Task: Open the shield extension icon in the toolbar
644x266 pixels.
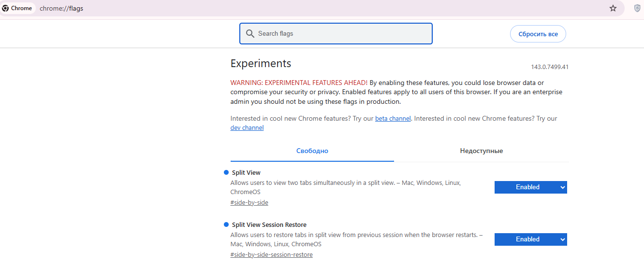Action: 637,8
